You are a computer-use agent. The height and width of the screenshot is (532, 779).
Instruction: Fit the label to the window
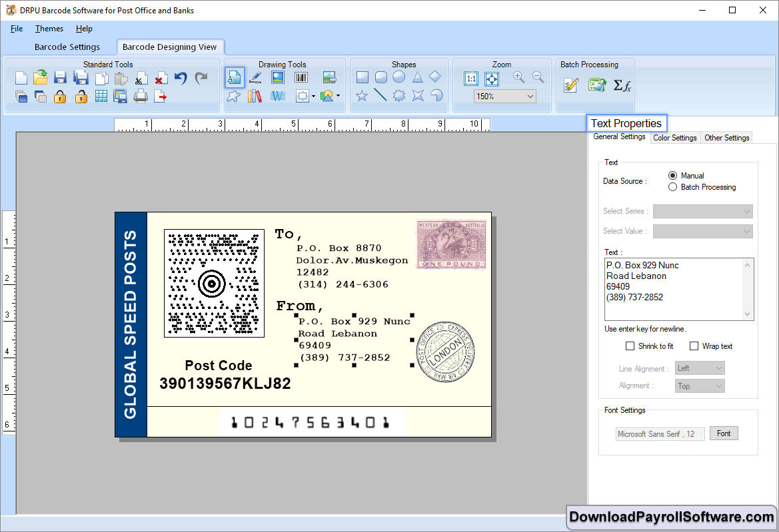click(x=491, y=79)
